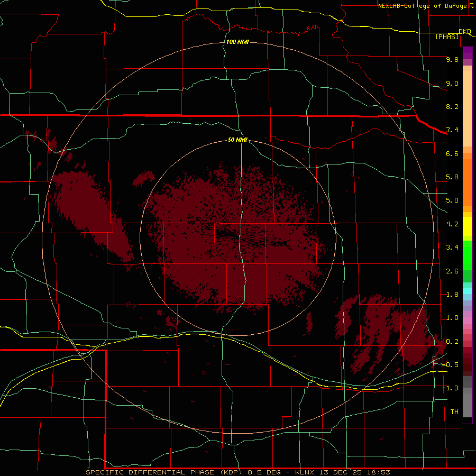Pick the bright green segment of color bar
The image size is (476, 476).
pyautogui.click(x=467, y=257)
